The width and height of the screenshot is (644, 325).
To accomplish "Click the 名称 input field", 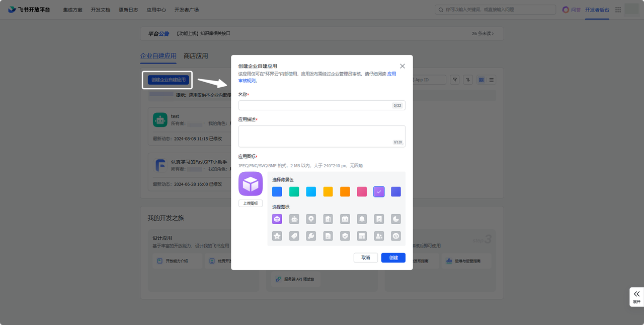I will (315, 105).
